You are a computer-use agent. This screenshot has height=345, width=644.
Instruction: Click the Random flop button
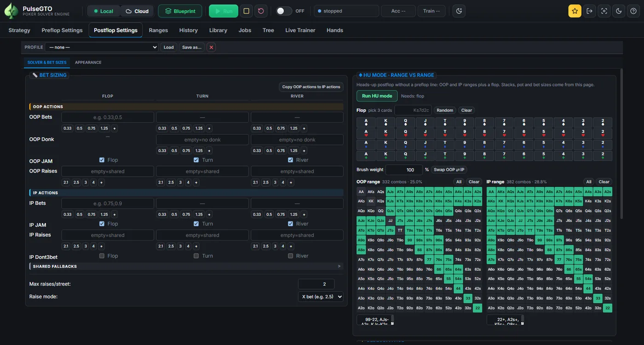point(445,110)
